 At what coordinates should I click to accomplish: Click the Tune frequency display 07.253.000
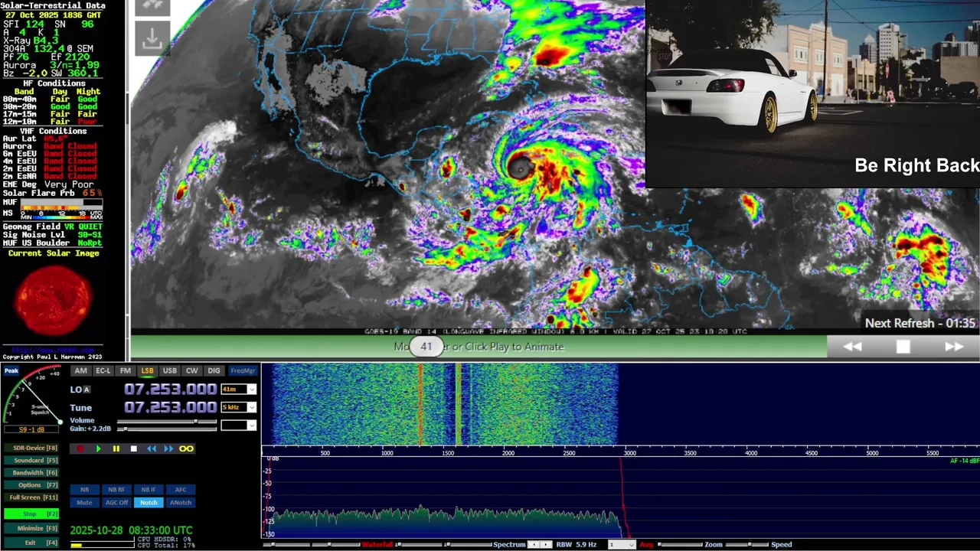(170, 407)
